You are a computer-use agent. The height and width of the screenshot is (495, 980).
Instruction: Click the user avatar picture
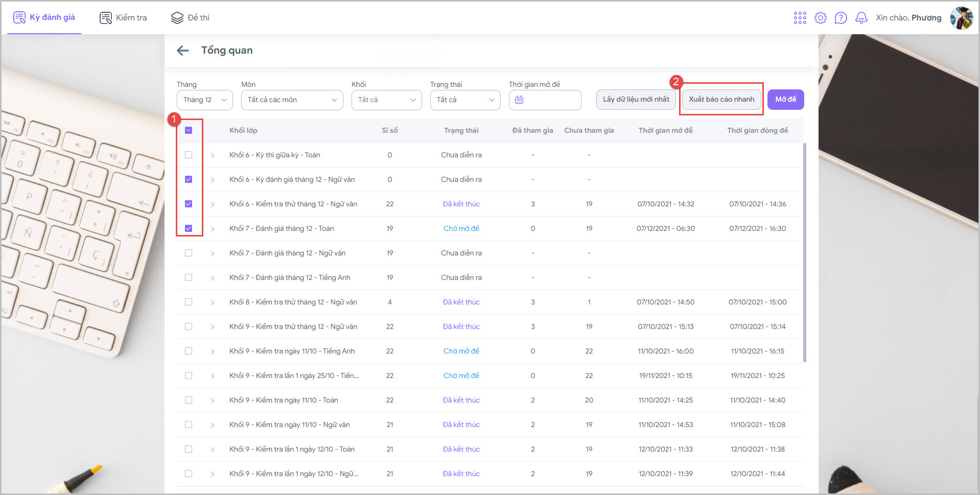961,18
